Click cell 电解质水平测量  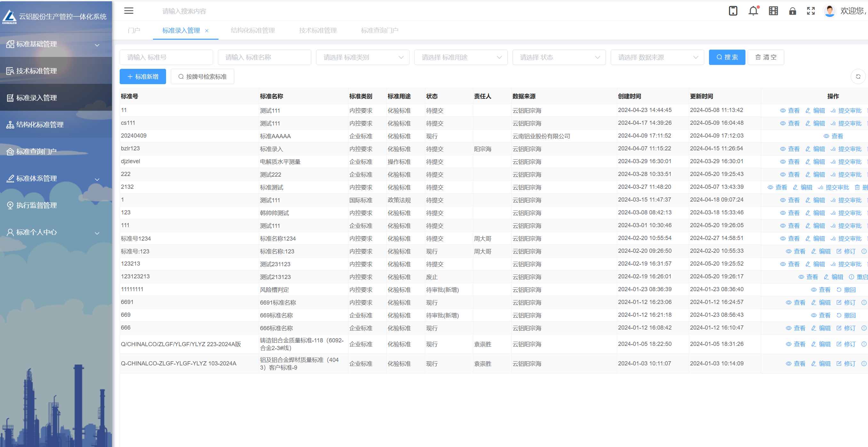[280, 162]
